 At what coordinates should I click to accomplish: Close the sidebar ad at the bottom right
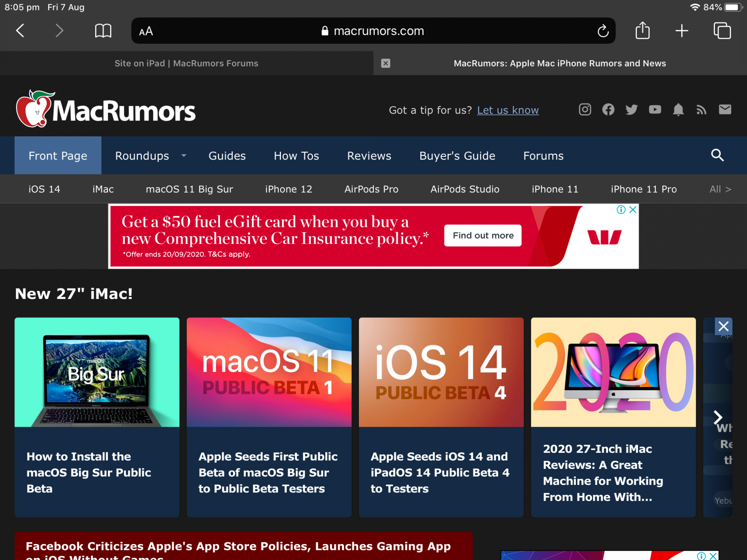click(713, 556)
